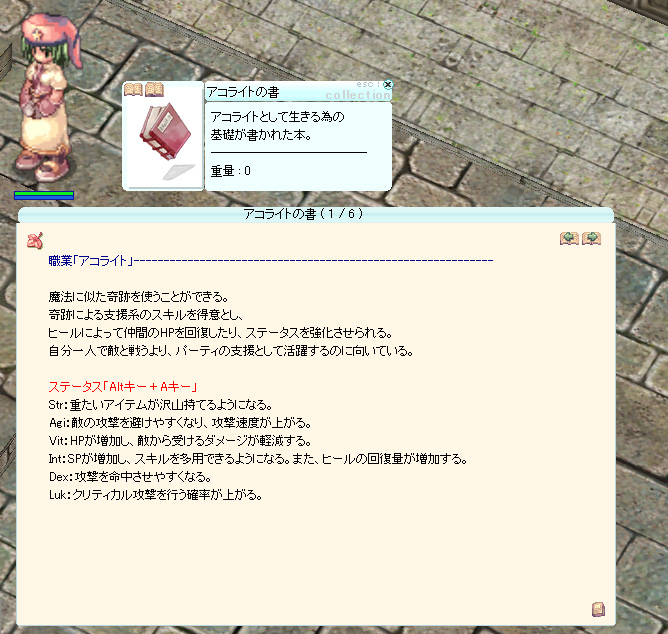Click the アコライトの書 (1 / 6) reader title bar
Viewport: 668px width, 634px height.
pos(303,213)
